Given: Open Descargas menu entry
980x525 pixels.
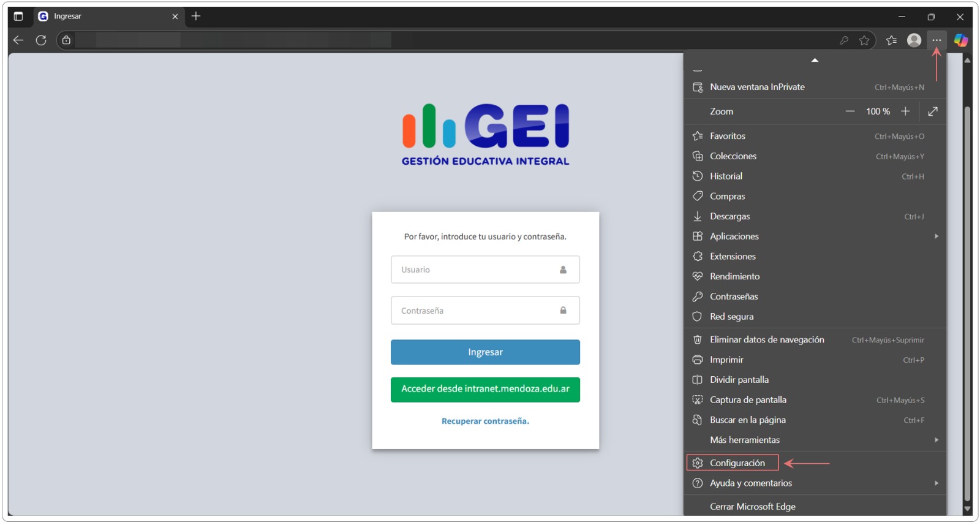Looking at the screenshot, I should (815, 216).
